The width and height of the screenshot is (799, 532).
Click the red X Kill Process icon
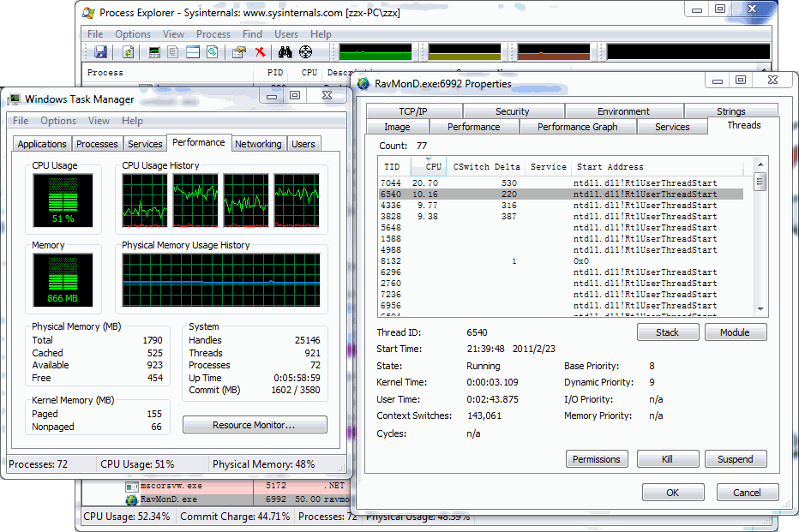click(x=261, y=52)
